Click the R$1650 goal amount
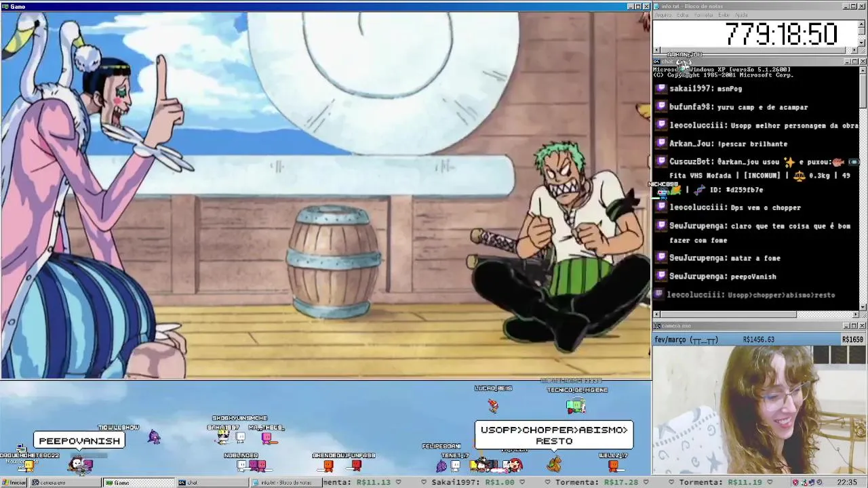Screen dimensions: 868x488 pos(852,340)
